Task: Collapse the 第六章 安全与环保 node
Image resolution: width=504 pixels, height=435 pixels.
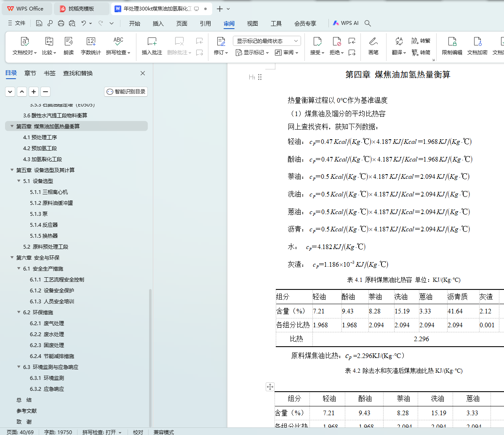Action: click(x=12, y=257)
